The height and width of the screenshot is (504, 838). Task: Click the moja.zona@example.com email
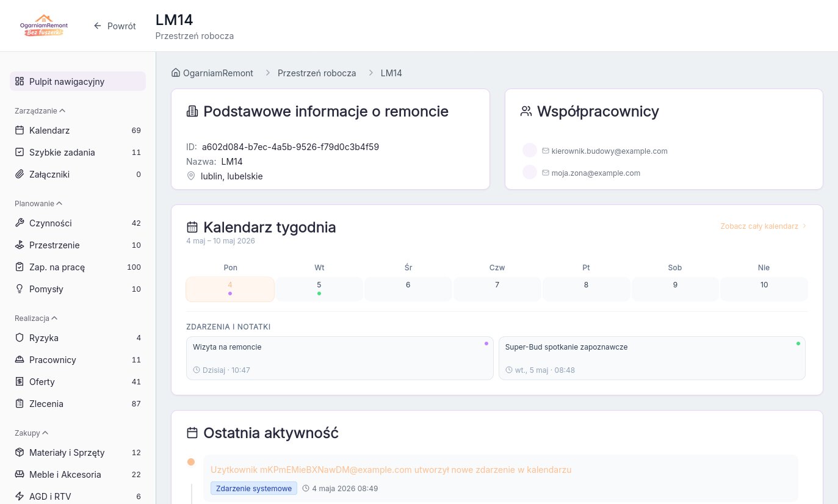pos(596,173)
